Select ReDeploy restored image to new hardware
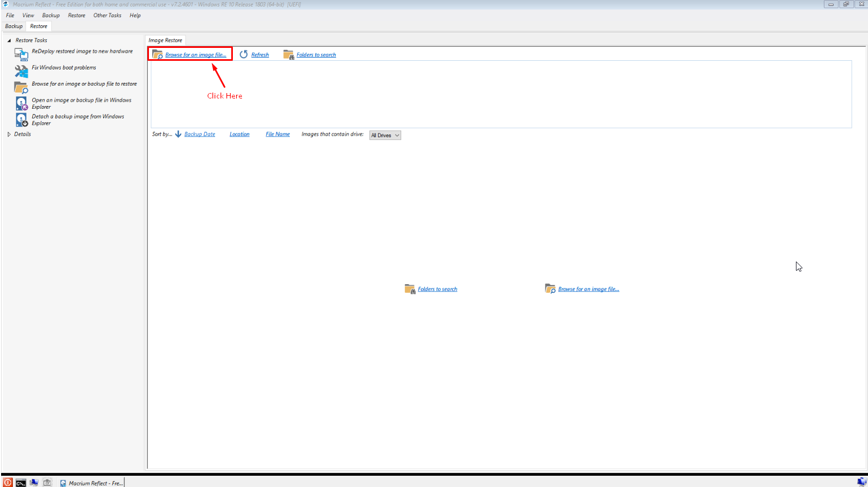This screenshot has height=487, width=868. [82, 51]
